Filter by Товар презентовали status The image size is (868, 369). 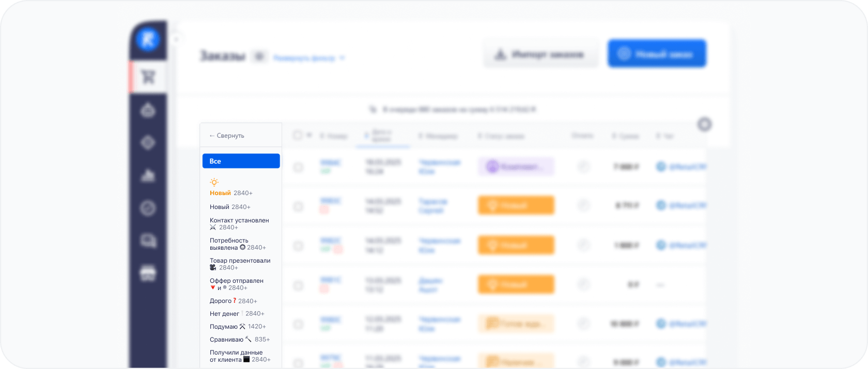[x=240, y=264]
